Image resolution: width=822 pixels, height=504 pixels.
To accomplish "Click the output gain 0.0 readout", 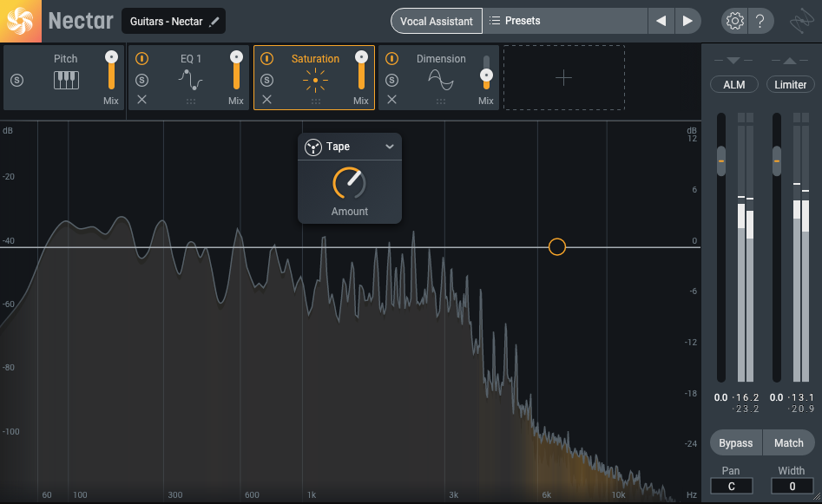I will pyautogui.click(x=776, y=397).
